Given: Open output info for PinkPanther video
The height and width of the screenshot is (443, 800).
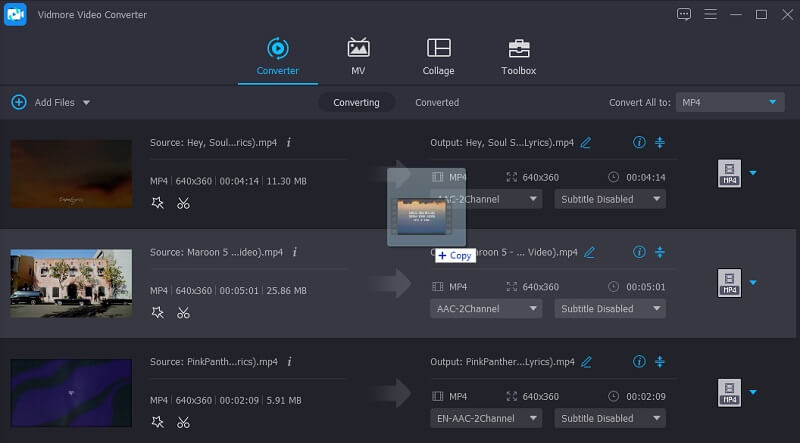Looking at the screenshot, I should coord(639,362).
